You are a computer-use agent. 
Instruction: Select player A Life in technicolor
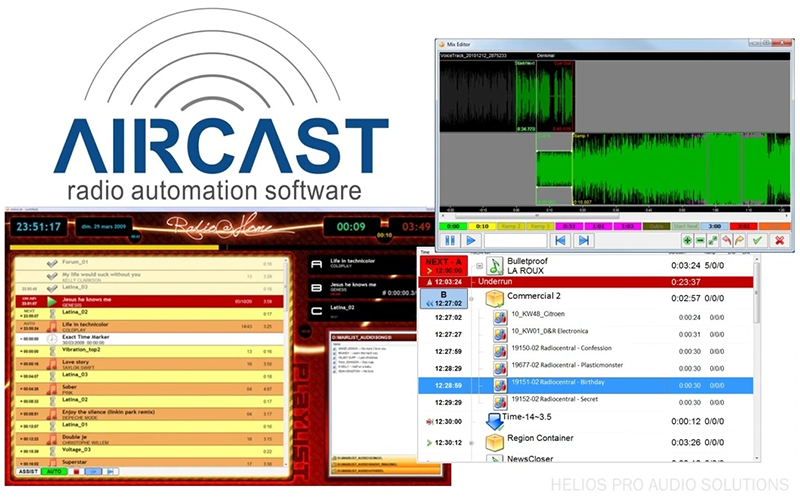point(362,264)
